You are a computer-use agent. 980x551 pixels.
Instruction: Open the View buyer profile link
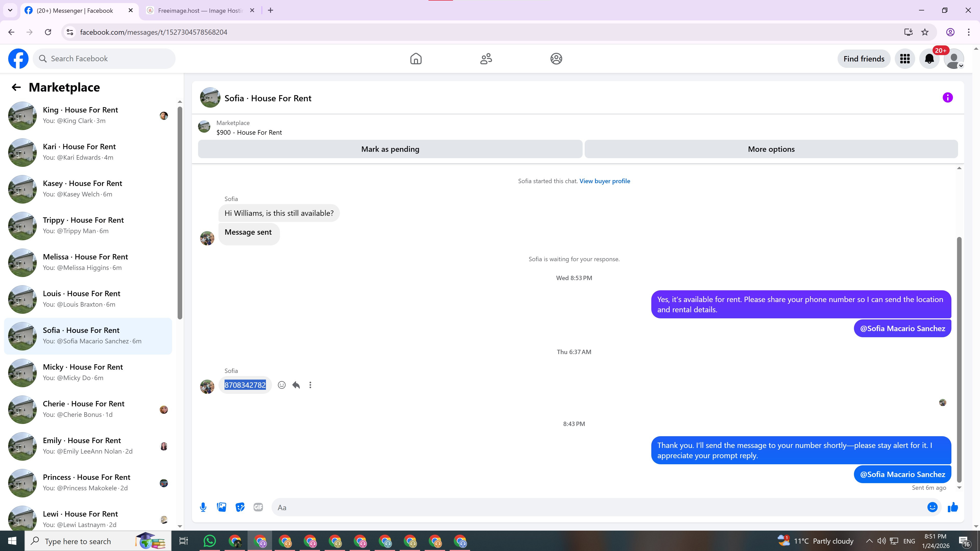[x=605, y=181]
